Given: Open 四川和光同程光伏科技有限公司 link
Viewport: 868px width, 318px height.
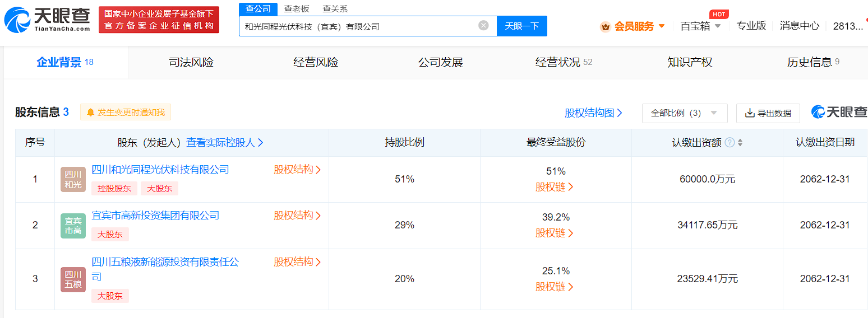Looking at the screenshot, I should coord(160,170).
